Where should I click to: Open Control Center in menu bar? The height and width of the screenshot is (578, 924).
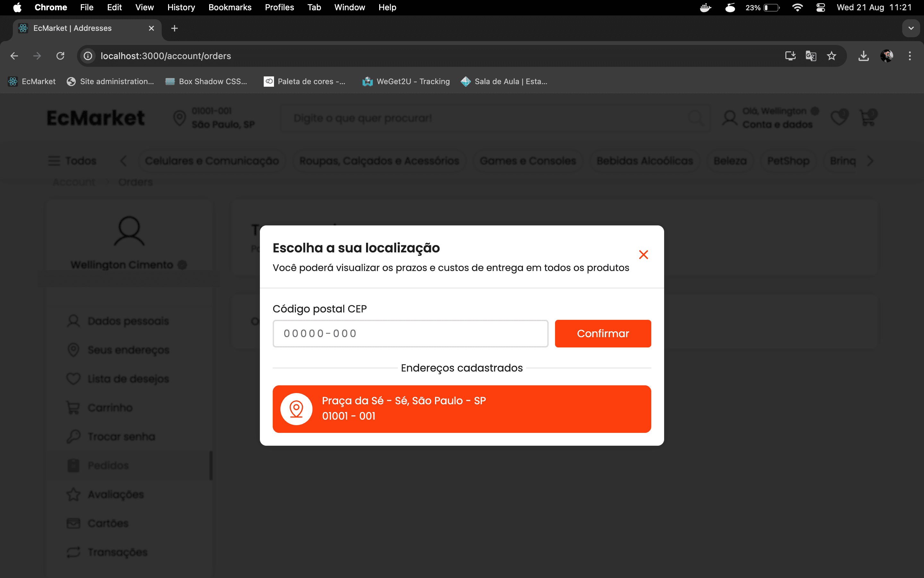(820, 8)
